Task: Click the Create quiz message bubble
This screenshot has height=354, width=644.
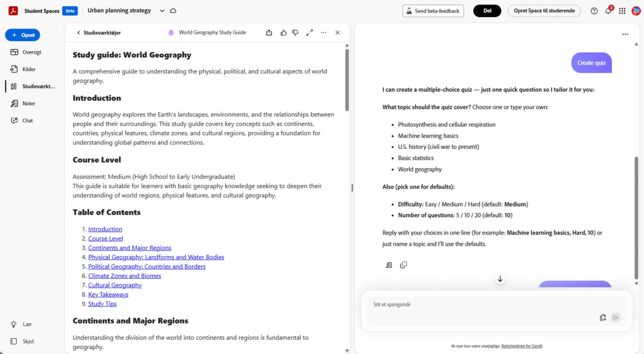Action: [x=591, y=63]
